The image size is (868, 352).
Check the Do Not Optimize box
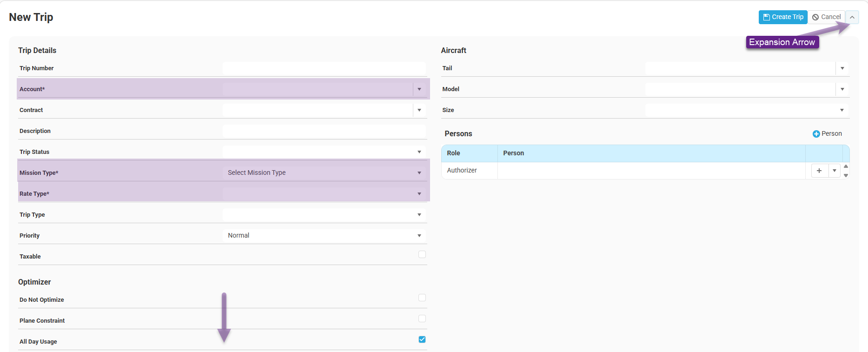pos(422,298)
